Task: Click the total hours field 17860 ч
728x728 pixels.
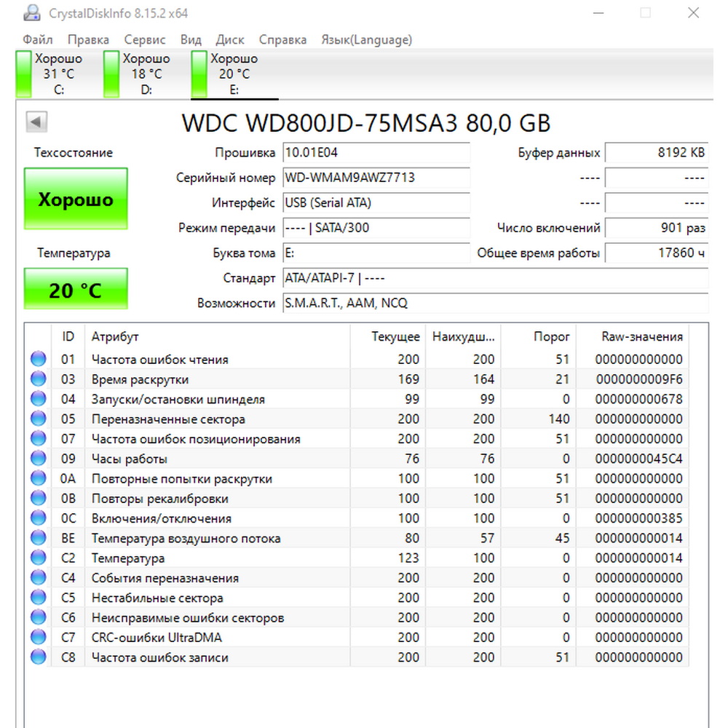Action: tap(657, 253)
